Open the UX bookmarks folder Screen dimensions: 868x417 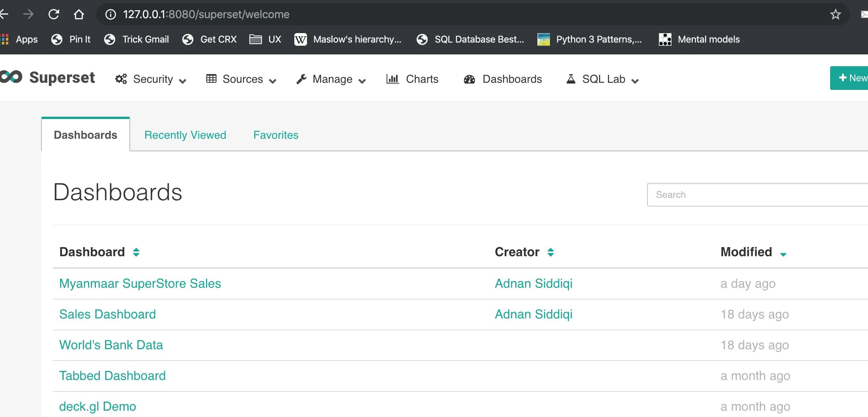click(x=265, y=39)
